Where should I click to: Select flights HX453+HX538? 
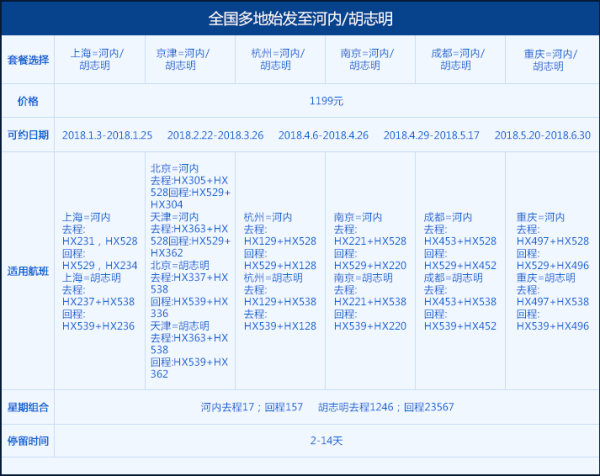pos(460,302)
